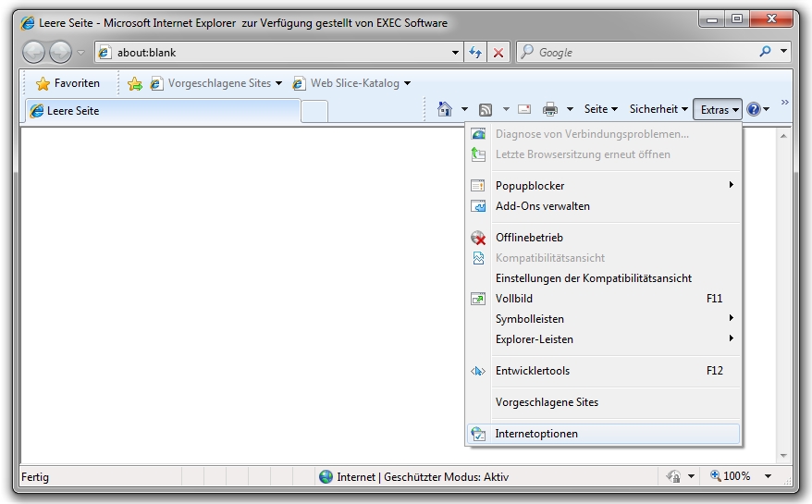The height and width of the screenshot is (504, 812).
Task: Select Vorgeschlagene Sites menu entry
Action: [603, 402]
